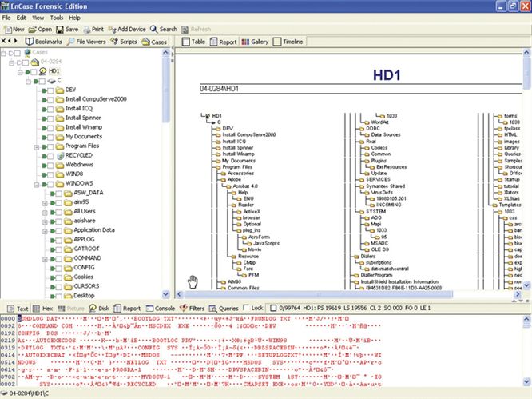The height and width of the screenshot is (399, 532).
Task: Select the greyed Picture view tab
Action: pos(71,309)
